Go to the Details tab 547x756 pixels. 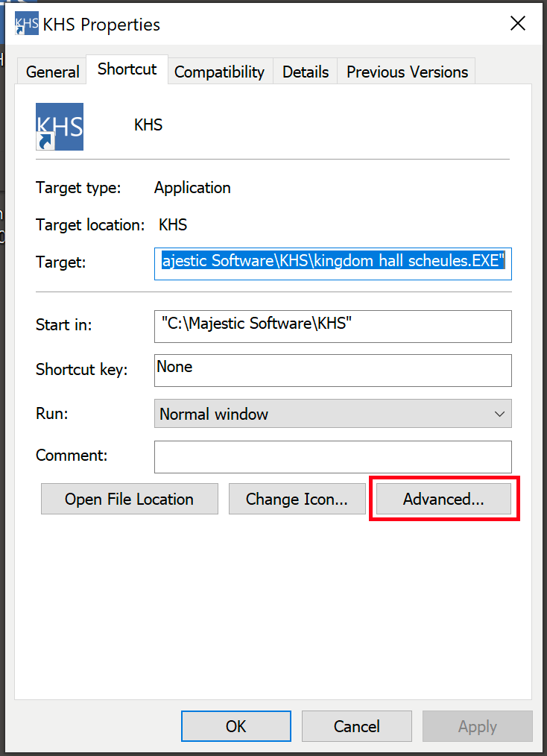[x=306, y=72]
